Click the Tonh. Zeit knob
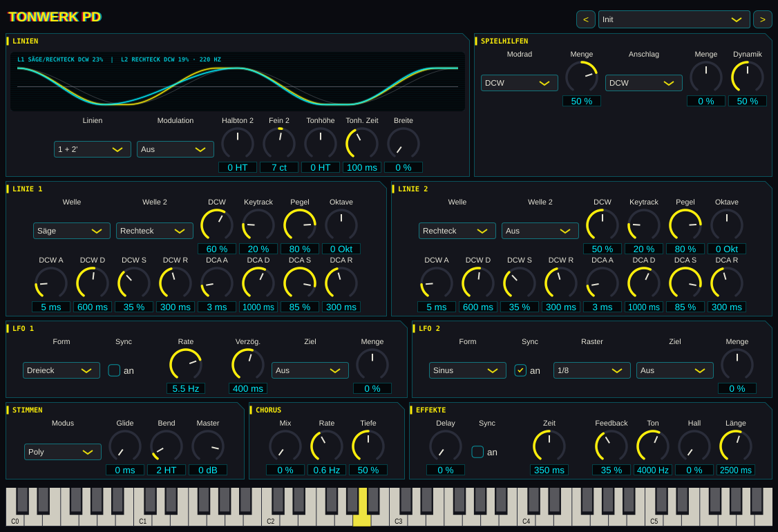Image resolution: width=778 pixels, height=532 pixels. point(362,144)
